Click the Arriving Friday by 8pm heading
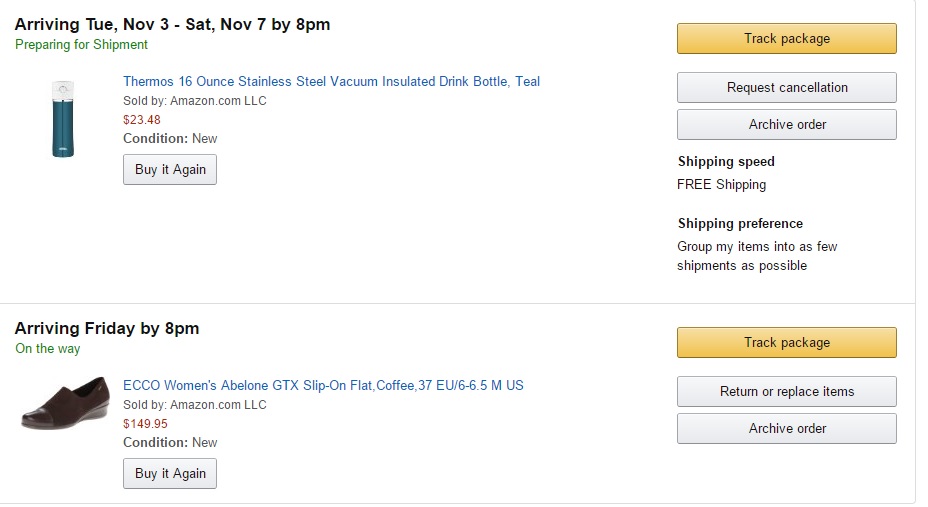This screenshot has height=507, width=928. click(107, 329)
